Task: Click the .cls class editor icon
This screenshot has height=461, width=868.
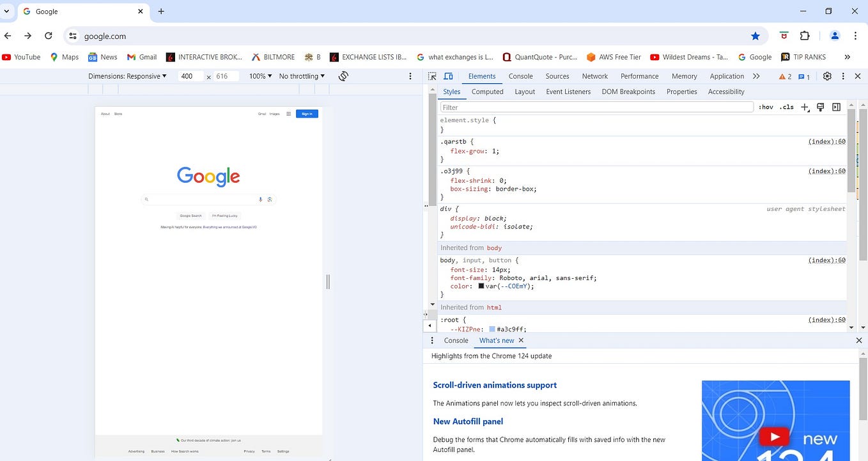Action: pos(786,107)
